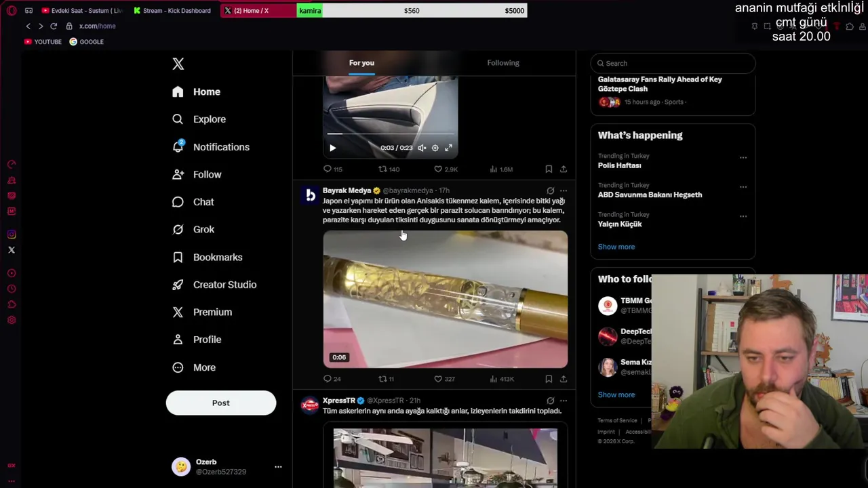Play the Anisakis pen video thumbnail
868x488 pixels.
click(446, 300)
